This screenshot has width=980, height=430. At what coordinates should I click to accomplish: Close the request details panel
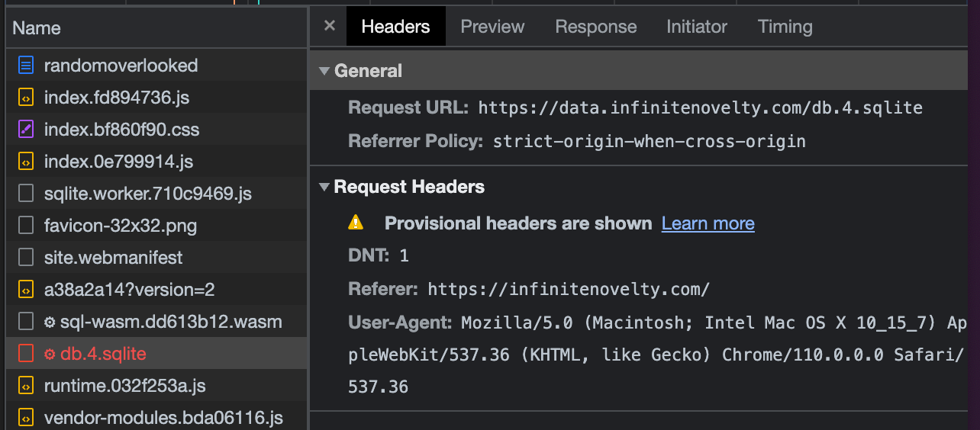pos(330,26)
